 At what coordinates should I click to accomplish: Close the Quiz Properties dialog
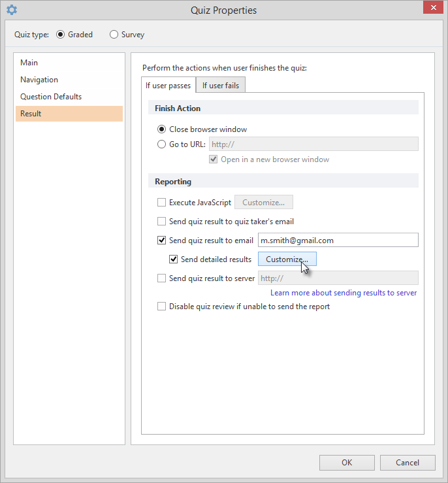pyautogui.click(x=430, y=8)
